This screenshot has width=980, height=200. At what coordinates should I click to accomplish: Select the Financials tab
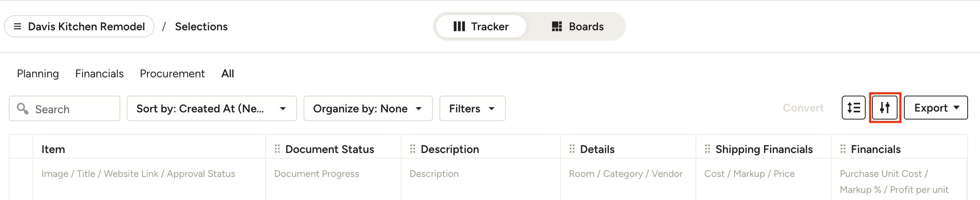click(100, 74)
